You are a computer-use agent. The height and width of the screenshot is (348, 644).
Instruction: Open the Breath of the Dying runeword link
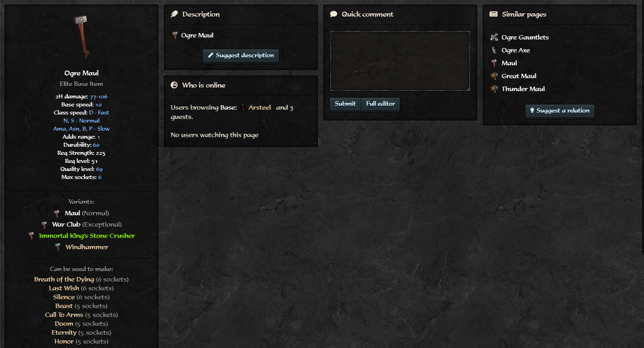point(64,279)
